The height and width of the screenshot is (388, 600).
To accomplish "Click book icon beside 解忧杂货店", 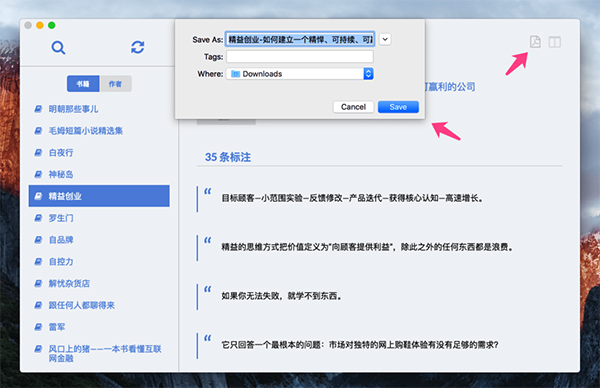I will coord(38,284).
